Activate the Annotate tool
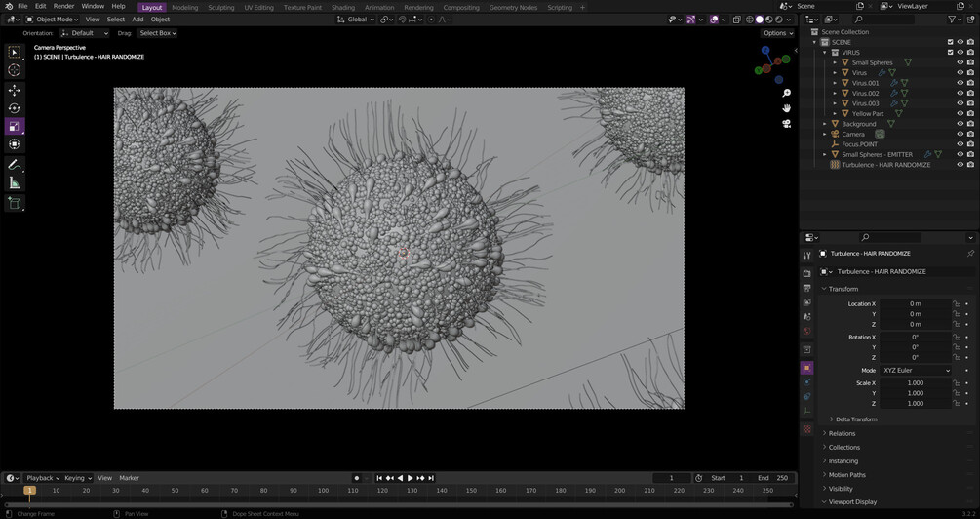Image resolution: width=980 pixels, height=519 pixels. [x=14, y=164]
